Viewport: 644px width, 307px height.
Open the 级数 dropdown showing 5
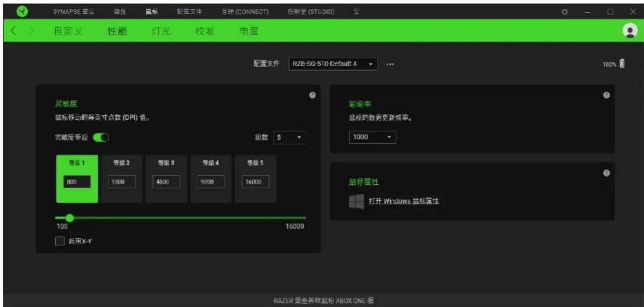click(290, 137)
